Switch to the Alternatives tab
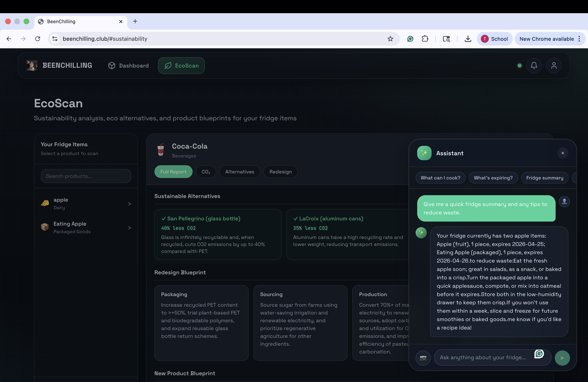This screenshot has width=588, height=382. coord(239,172)
